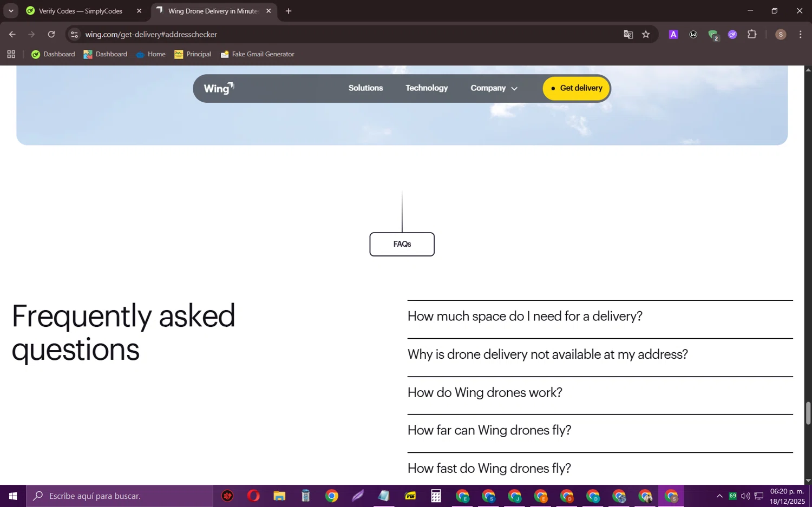This screenshot has width=812, height=507.
Task: Expand 'How fast do Wing drones fly?' question
Action: click(600, 469)
